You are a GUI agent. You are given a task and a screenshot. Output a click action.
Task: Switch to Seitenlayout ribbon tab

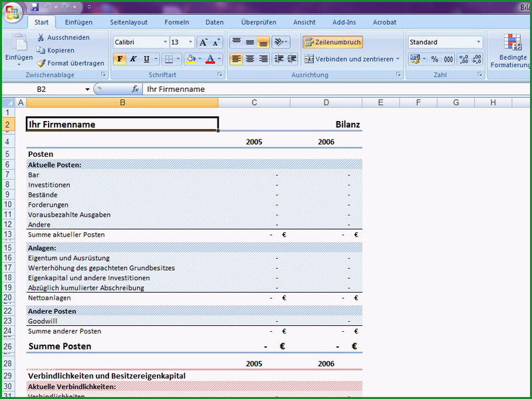point(128,23)
